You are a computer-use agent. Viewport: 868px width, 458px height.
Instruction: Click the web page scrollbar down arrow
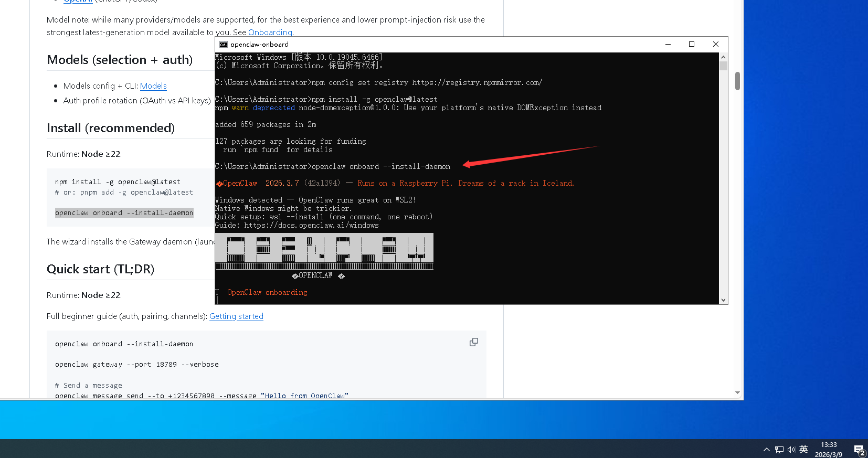click(737, 392)
